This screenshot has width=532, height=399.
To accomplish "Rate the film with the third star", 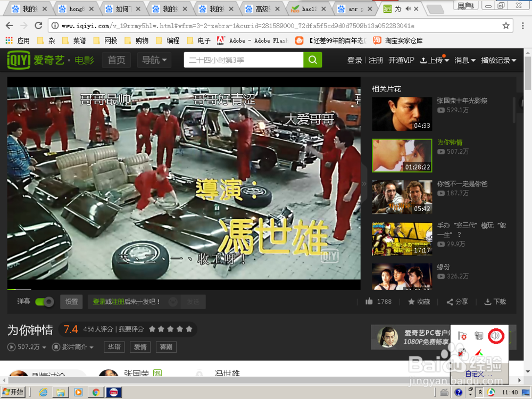I will click(170, 329).
